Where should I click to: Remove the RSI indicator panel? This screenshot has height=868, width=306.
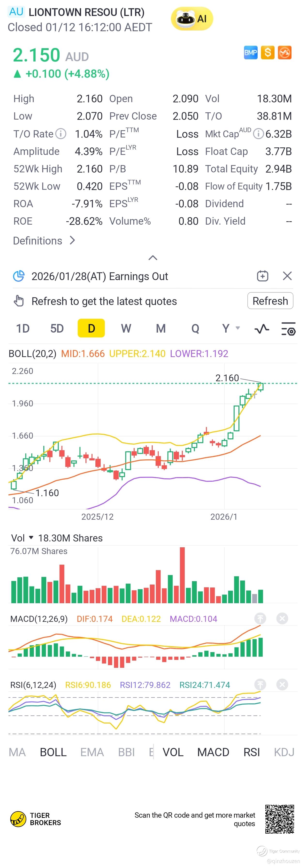click(282, 684)
